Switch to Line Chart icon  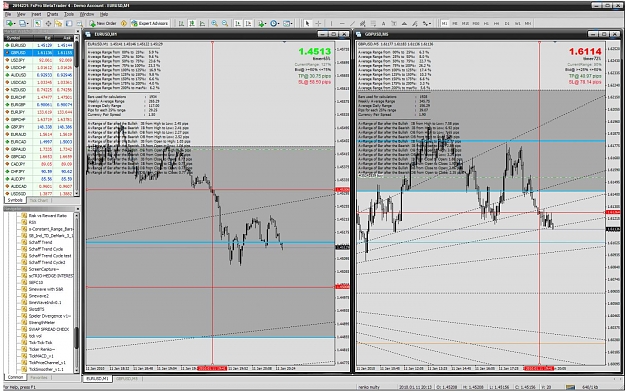(202, 24)
